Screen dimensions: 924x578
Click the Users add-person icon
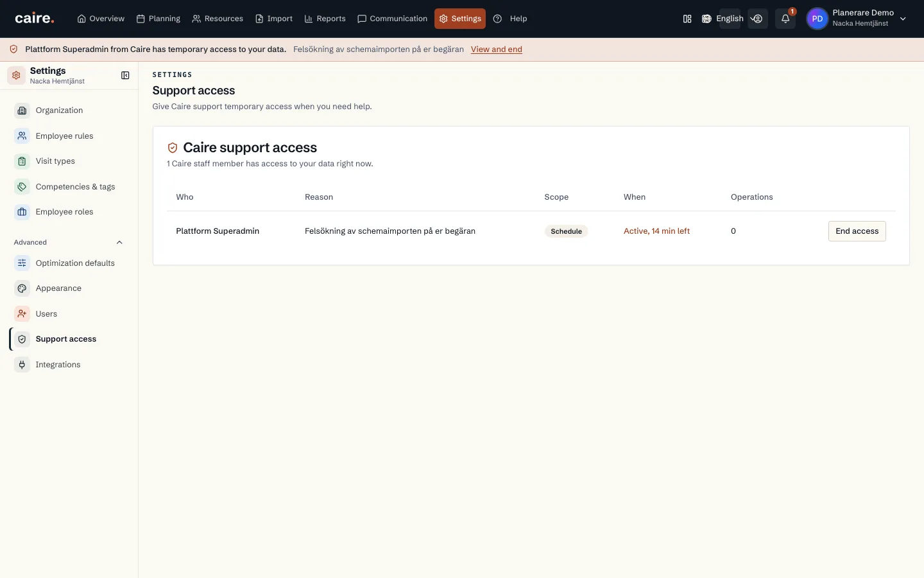coord(22,314)
